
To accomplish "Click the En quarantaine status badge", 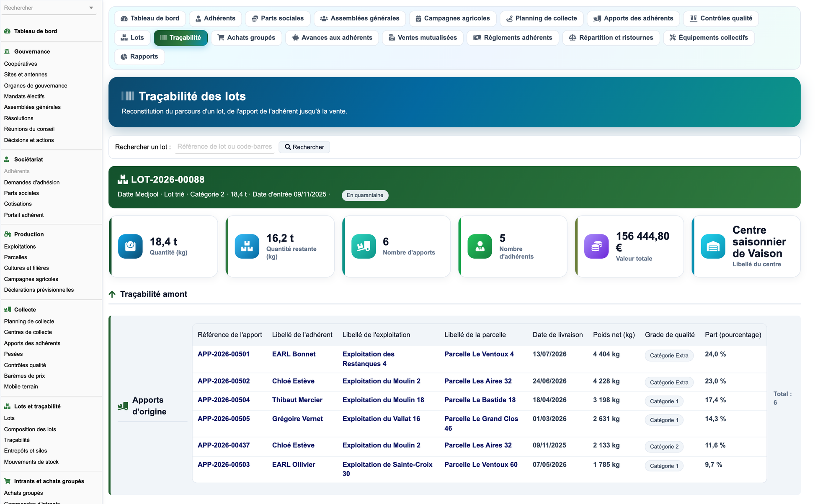I will pyautogui.click(x=365, y=195).
